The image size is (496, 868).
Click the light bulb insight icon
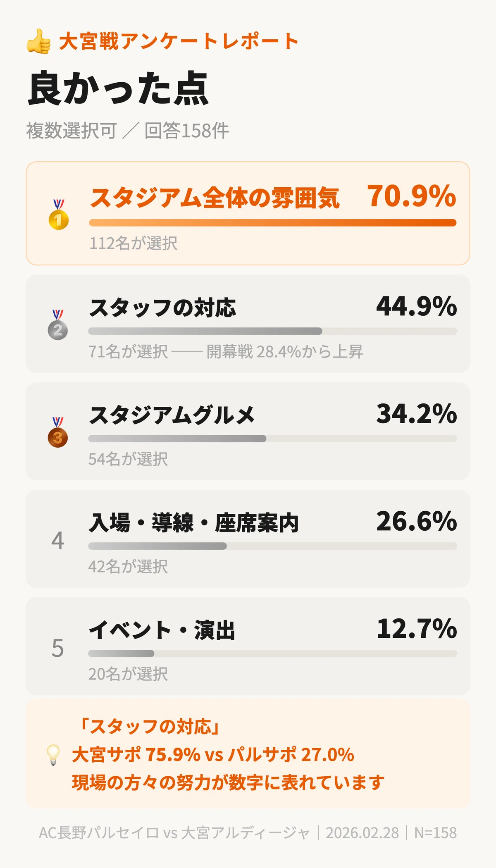(53, 755)
